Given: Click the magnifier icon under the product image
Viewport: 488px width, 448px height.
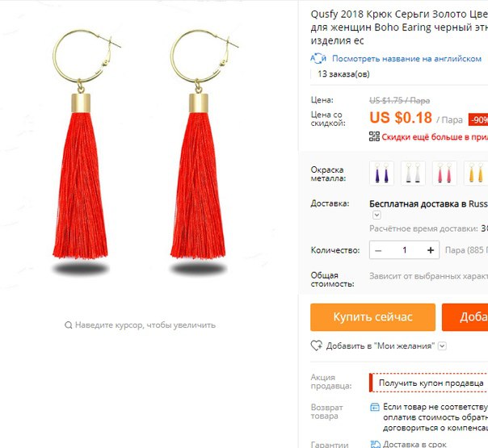Looking at the screenshot, I should 68,325.
